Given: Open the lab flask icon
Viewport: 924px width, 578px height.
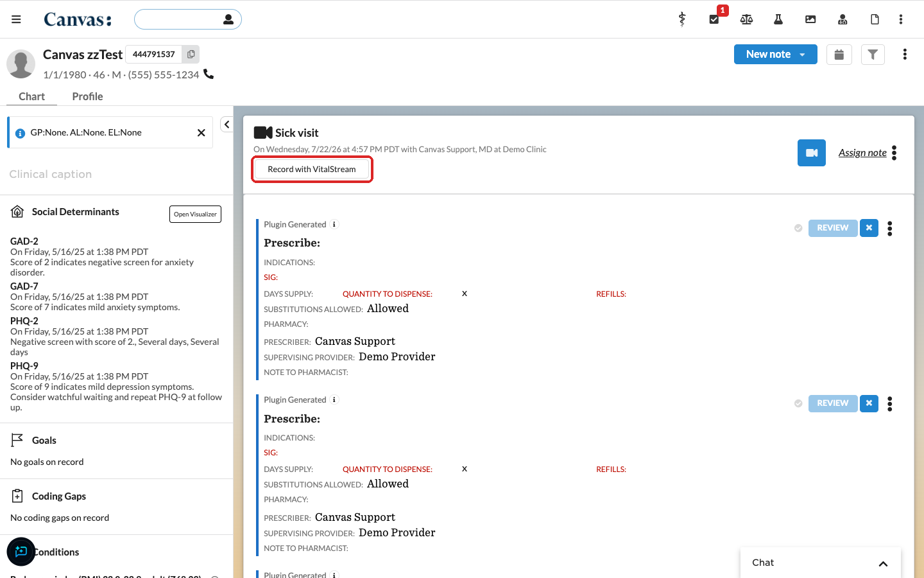Looking at the screenshot, I should point(778,19).
